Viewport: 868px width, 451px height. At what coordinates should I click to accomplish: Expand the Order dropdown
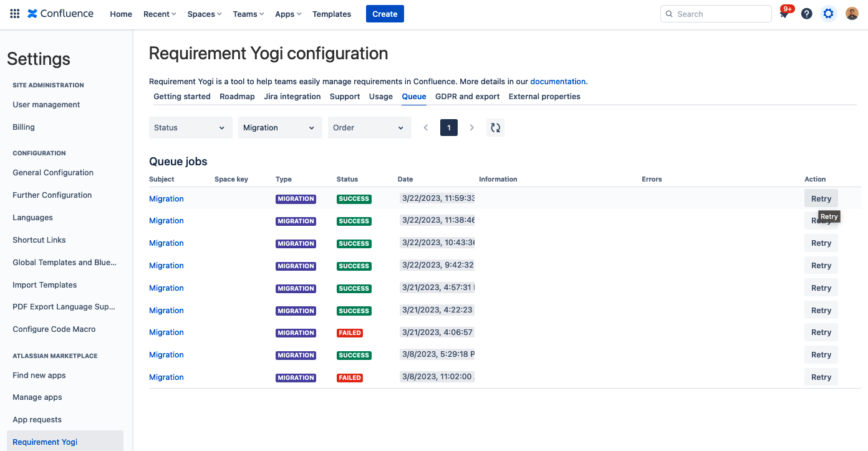[x=369, y=128]
